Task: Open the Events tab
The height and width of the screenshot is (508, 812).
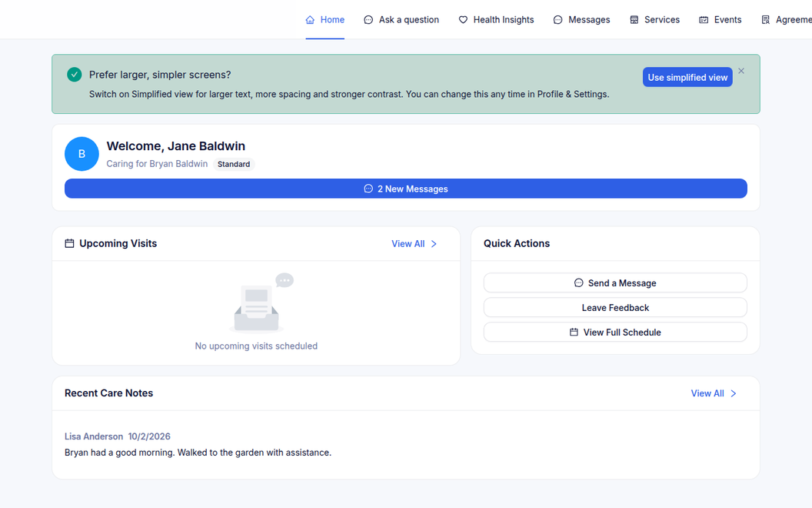Action: [x=720, y=20]
